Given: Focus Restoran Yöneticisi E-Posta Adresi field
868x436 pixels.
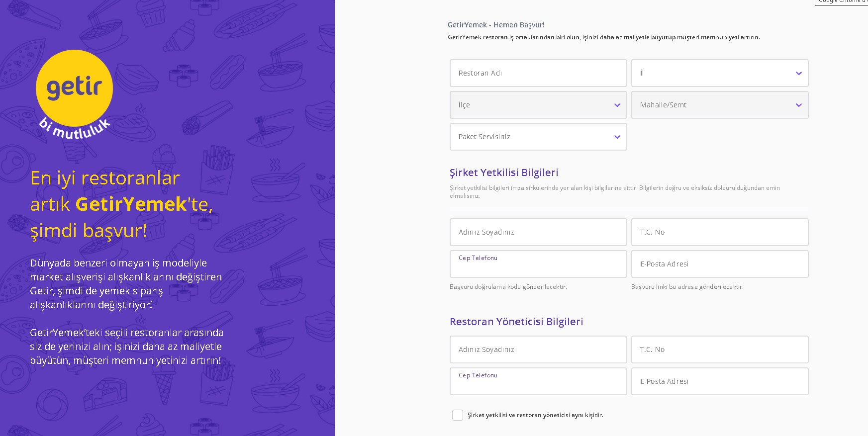Looking at the screenshot, I should click(x=719, y=381).
